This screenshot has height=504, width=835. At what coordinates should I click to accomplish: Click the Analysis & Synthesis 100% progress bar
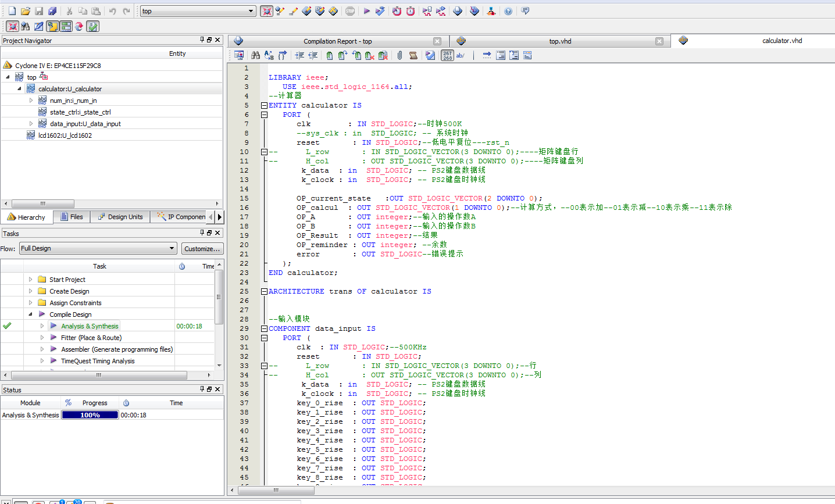click(90, 415)
